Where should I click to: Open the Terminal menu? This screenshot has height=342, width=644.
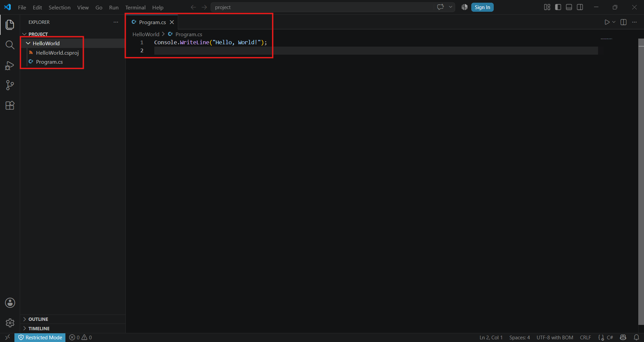[x=135, y=7]
